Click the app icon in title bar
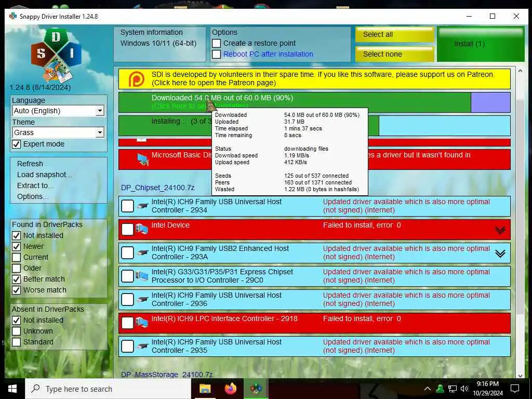This screenshot has height=399, width=532. click(13, 16)
